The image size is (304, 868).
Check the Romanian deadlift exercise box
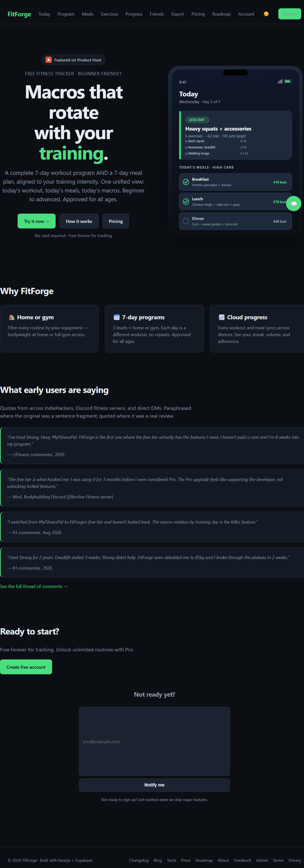point(186,147)
